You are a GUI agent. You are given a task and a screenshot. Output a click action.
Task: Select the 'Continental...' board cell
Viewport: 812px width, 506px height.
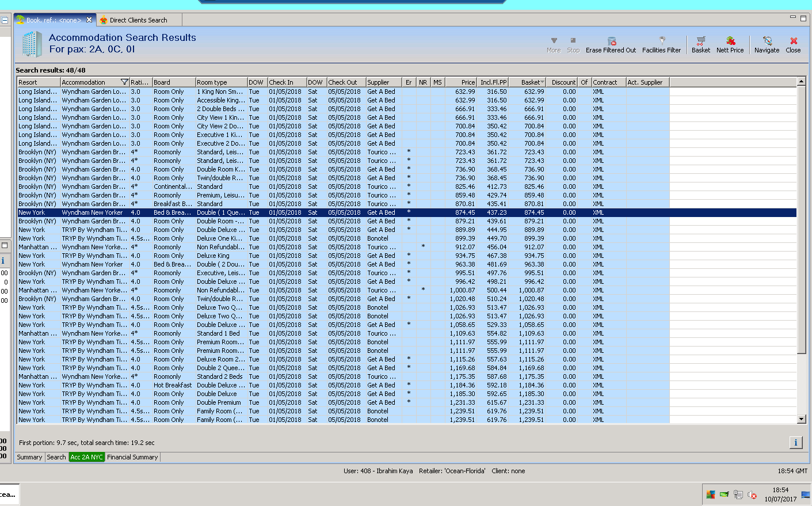click(x=173, y=187)
